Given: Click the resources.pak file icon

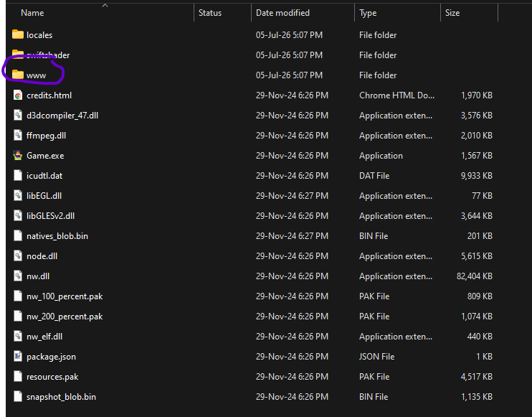Looking at the screenshot, I should point(18,376).
